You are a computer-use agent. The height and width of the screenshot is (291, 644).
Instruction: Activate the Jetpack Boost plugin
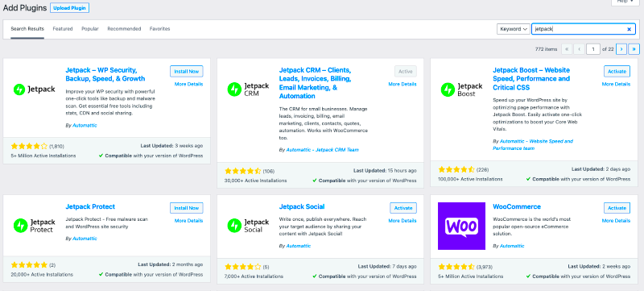[617, 71]
